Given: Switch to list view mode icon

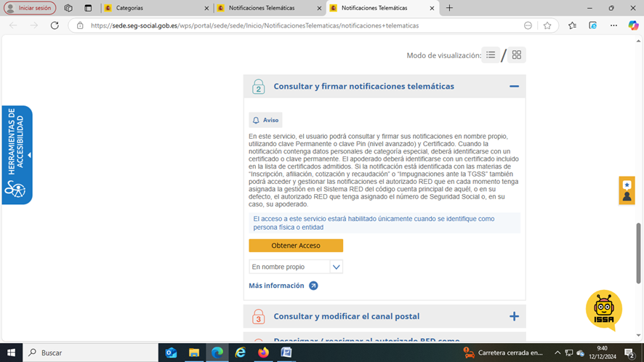Looking at the screenshot, I should pos(491,55).
